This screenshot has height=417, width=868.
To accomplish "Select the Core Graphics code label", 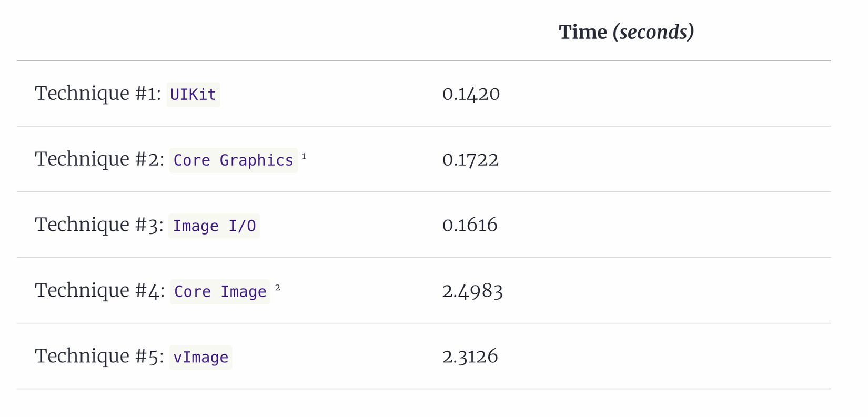I will (234, 160).
